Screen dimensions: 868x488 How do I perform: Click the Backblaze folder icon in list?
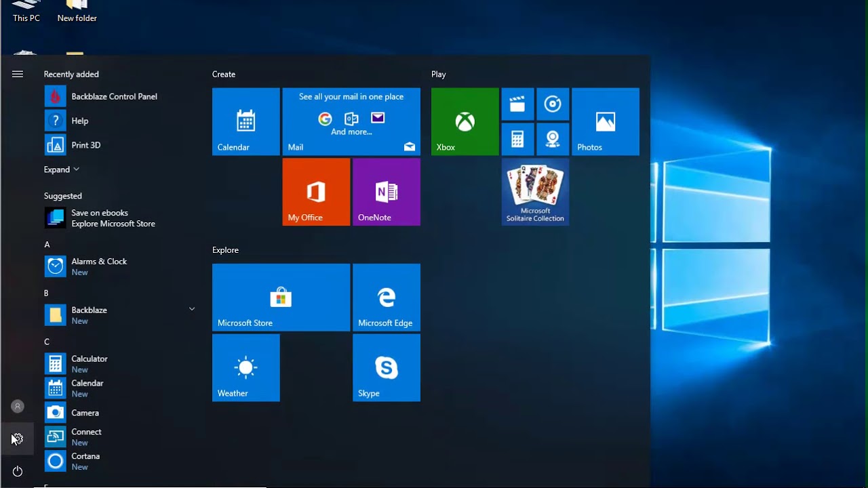pos(56,315)
